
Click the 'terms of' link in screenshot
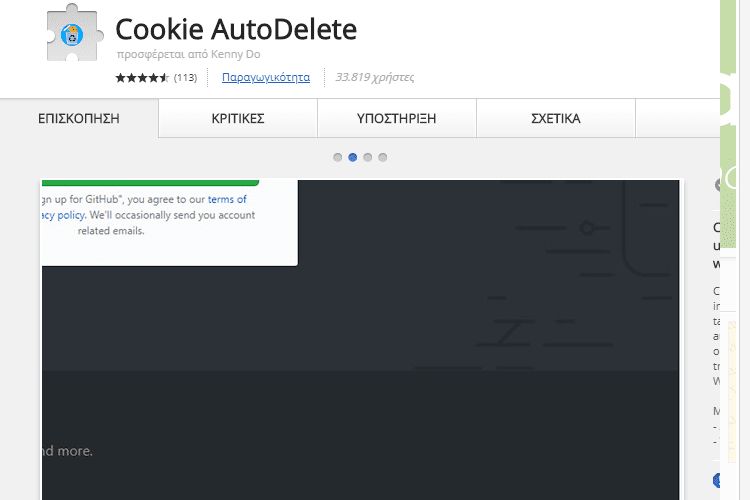[x=227, y=199]
